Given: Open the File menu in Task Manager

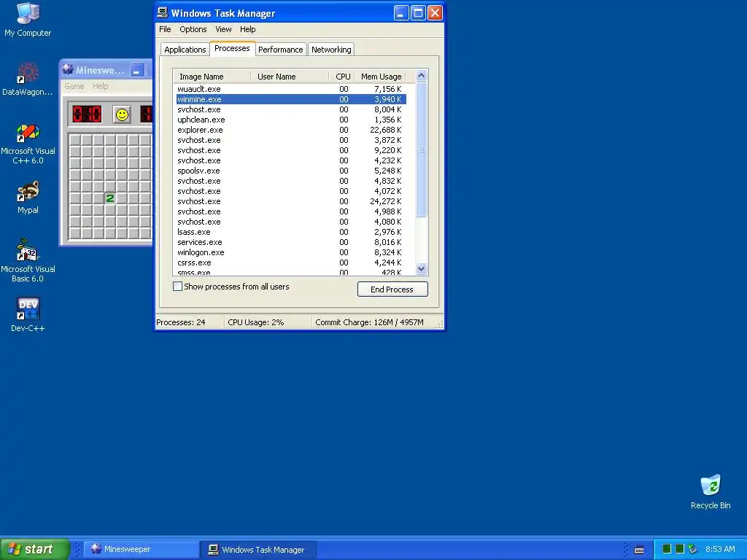Looking at the screenshot, I should (x=165, y=29).
